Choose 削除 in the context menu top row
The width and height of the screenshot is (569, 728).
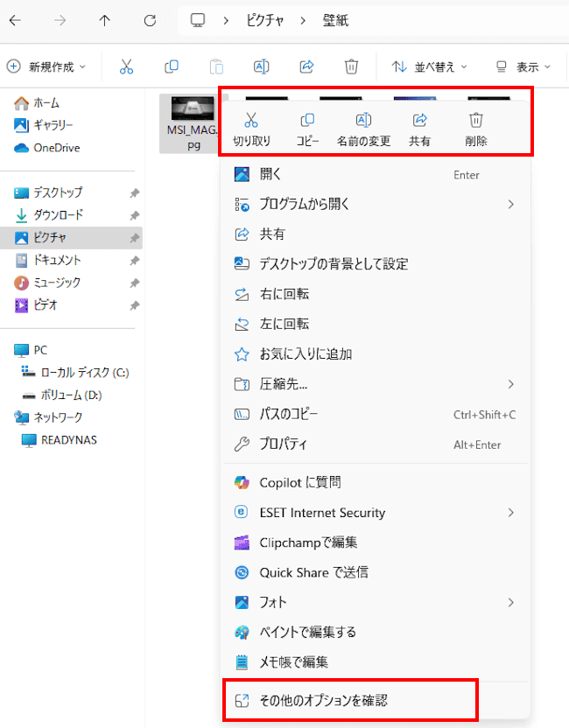[x=476, y=129]
